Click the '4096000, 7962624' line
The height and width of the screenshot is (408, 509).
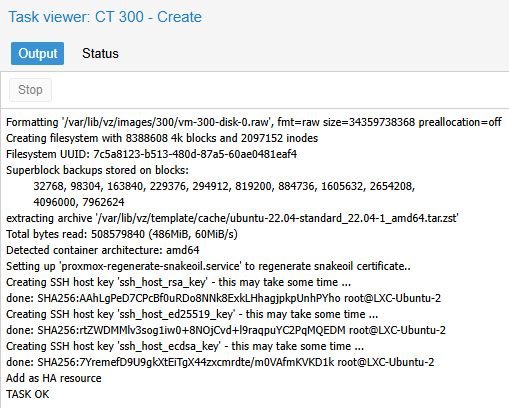(79, 202)
